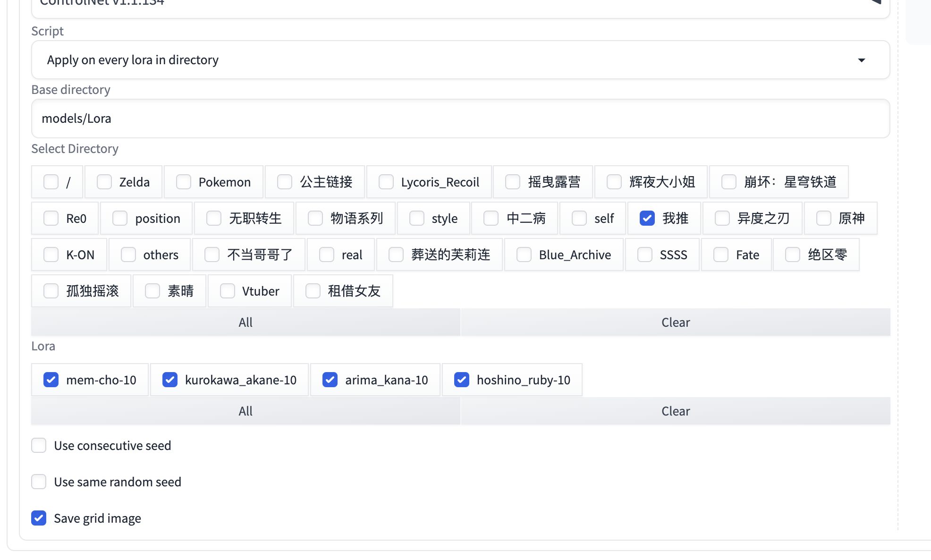Select the 原神 directory checkbox

[824, 218]
